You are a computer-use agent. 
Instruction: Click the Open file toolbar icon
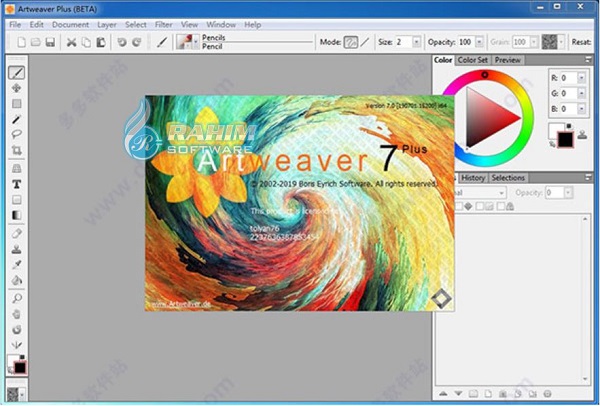36,42
